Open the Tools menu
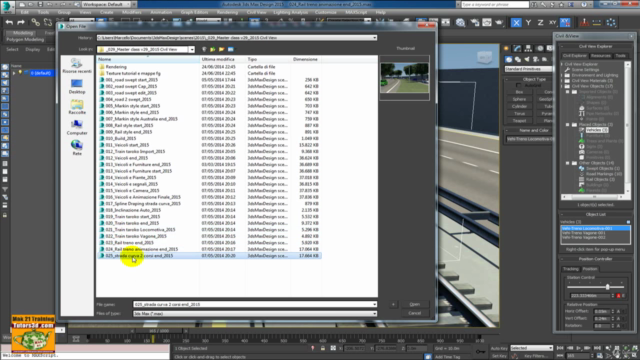640x360 pixels. (x=43, y=13)
